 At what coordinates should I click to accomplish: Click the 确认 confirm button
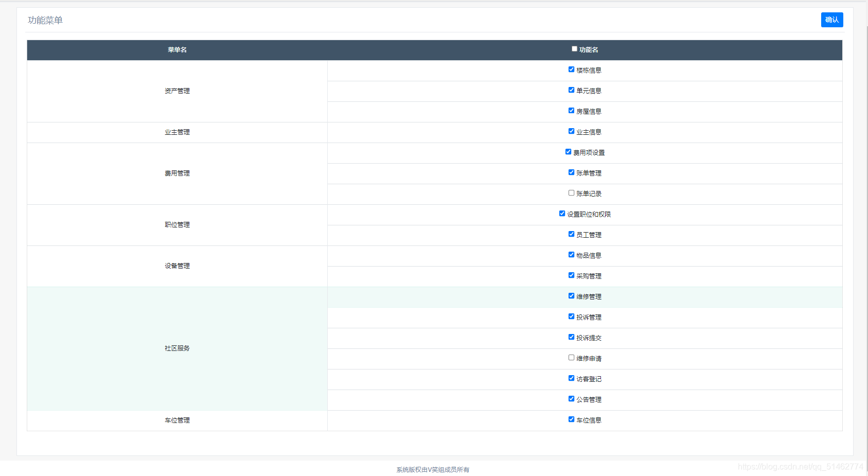coord(831,20)
